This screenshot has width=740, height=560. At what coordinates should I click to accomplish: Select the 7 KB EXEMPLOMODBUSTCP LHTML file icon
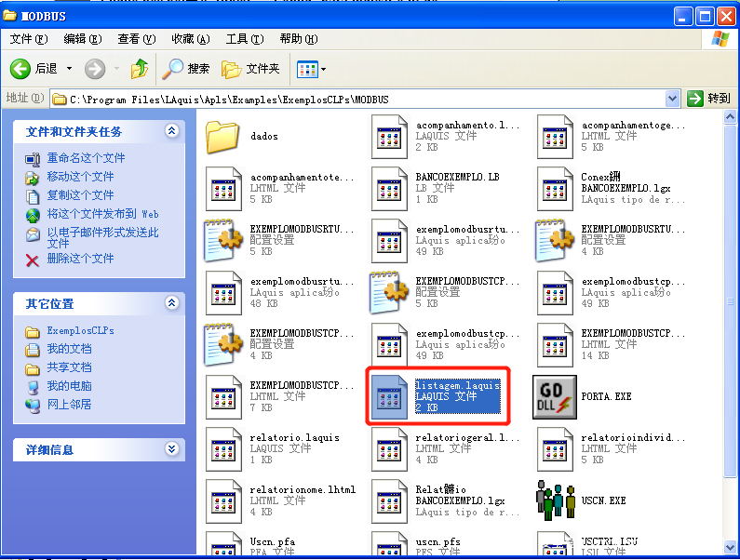coord(223,397)
